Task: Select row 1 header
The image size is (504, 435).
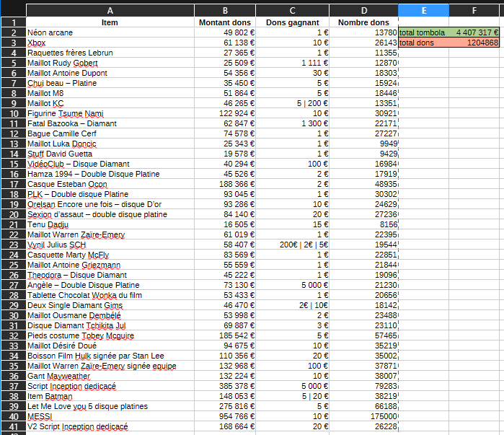Action: [x=14, y=22]
